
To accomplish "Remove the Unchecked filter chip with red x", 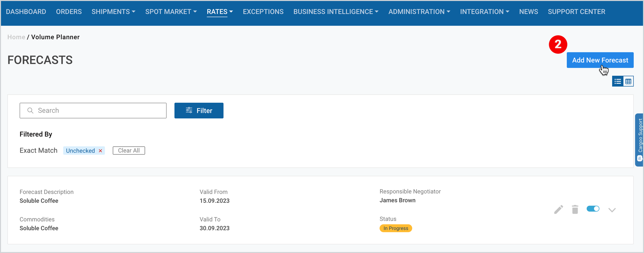I will pyautogui.click(x=100, y=151).
